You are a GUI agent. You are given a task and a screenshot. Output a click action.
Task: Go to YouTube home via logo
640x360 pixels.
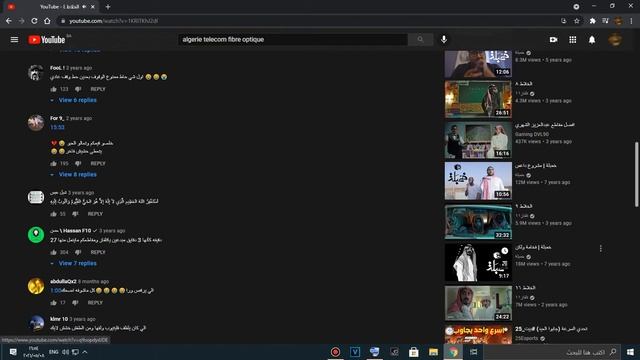47,40
